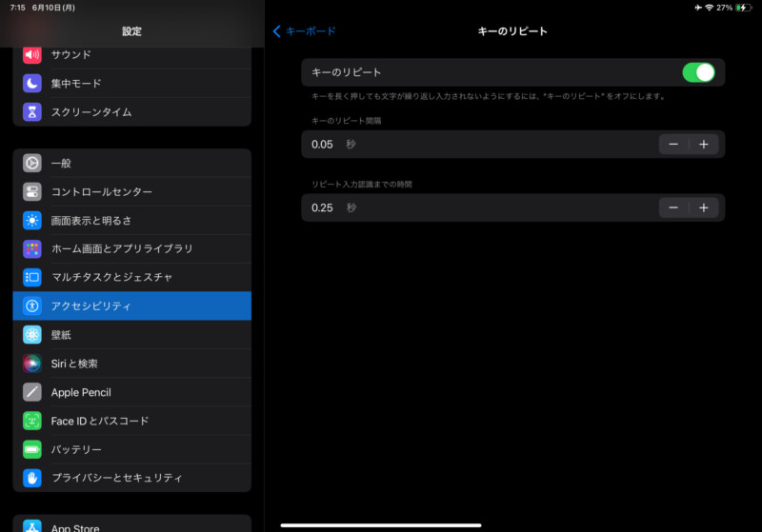The height and width of the screenshot is (532, 762).
Task: Tap the Face ID green icon
Action: 32,421
